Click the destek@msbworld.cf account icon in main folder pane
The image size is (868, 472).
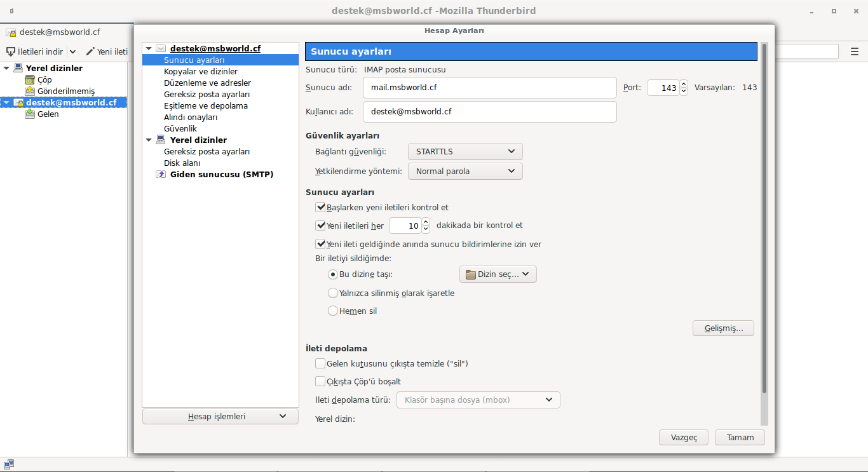(18, 102)
